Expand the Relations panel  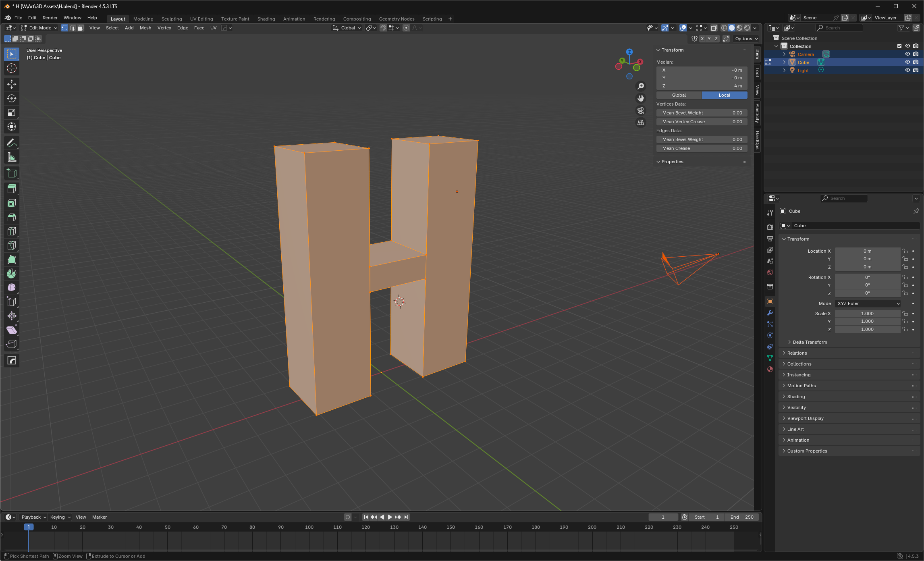(x=797, y=353)
